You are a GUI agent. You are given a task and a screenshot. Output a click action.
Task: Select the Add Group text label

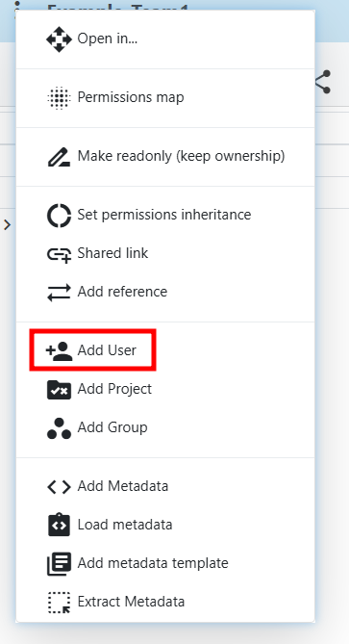[112, 427]
